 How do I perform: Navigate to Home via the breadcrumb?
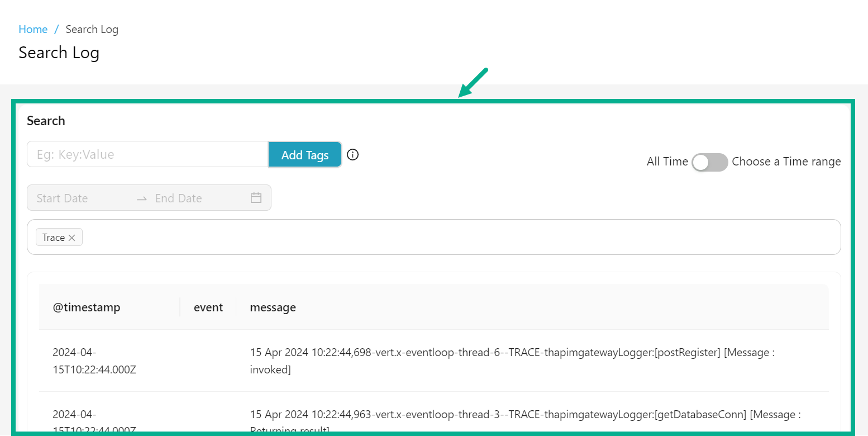click(33, 29)
